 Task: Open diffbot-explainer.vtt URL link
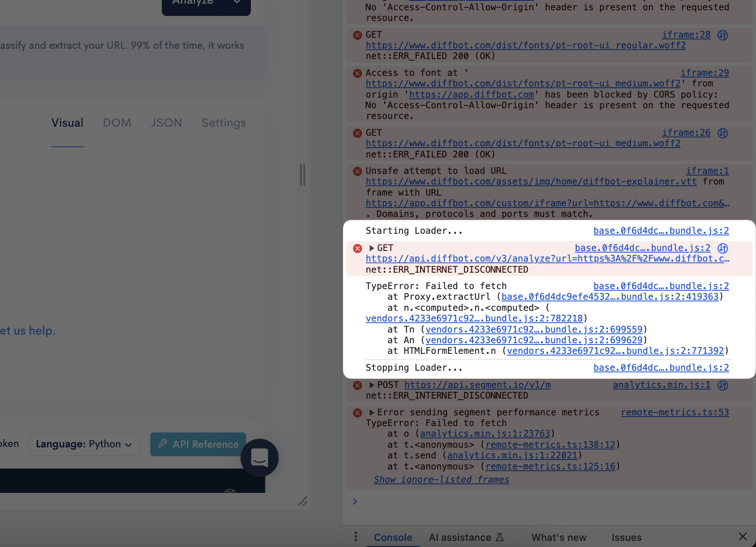tap(531, 182)
